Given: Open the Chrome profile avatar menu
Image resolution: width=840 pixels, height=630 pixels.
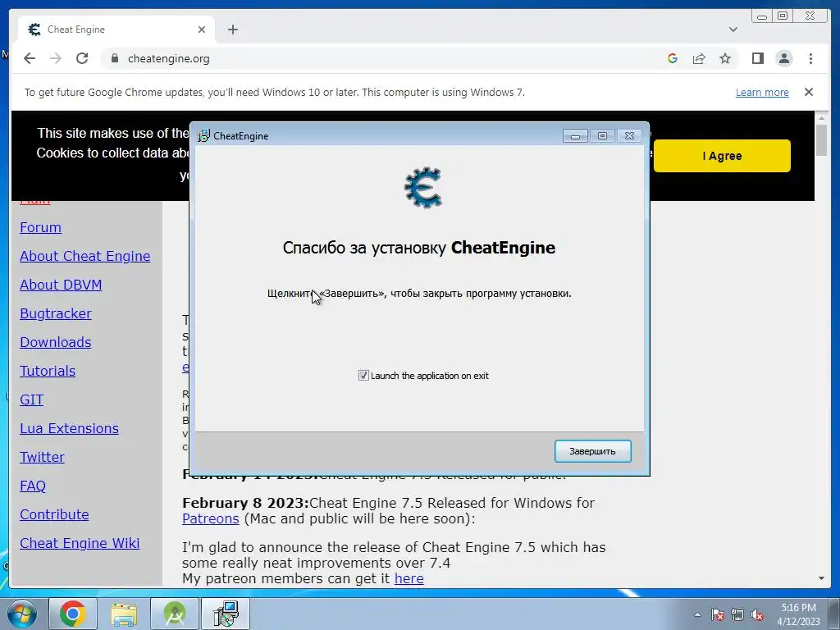Looking at the screenshot, I should tap(783, 58).
